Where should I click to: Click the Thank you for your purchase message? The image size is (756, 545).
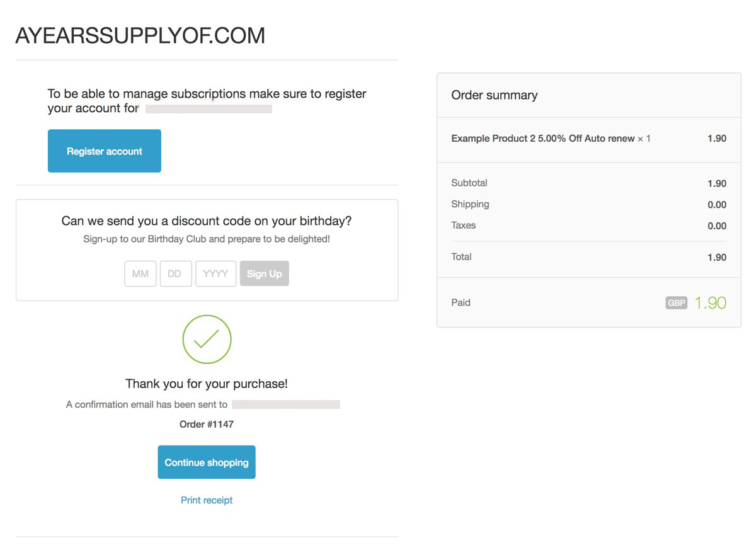point(207,384)
